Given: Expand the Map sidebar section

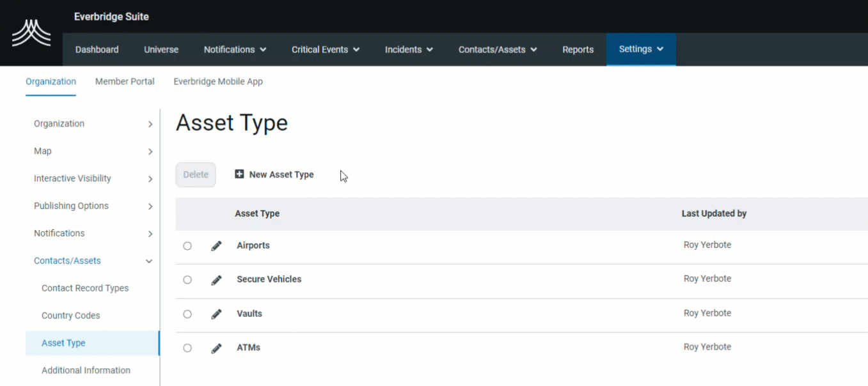Looking at the screenshot, I should click(x=93, y=151).
